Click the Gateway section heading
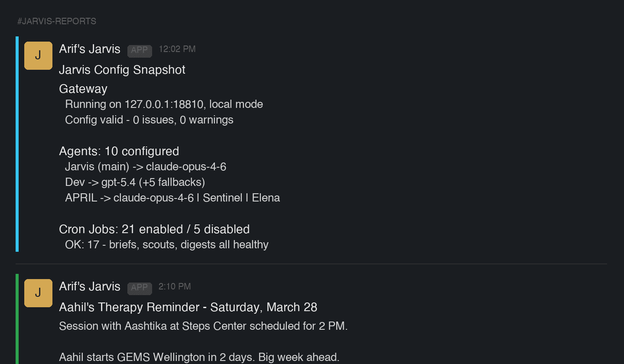The image size is (624, 364). (83, 89)
